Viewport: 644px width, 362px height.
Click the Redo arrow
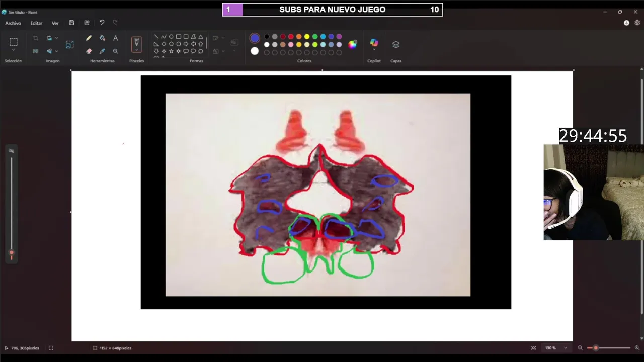115,23
